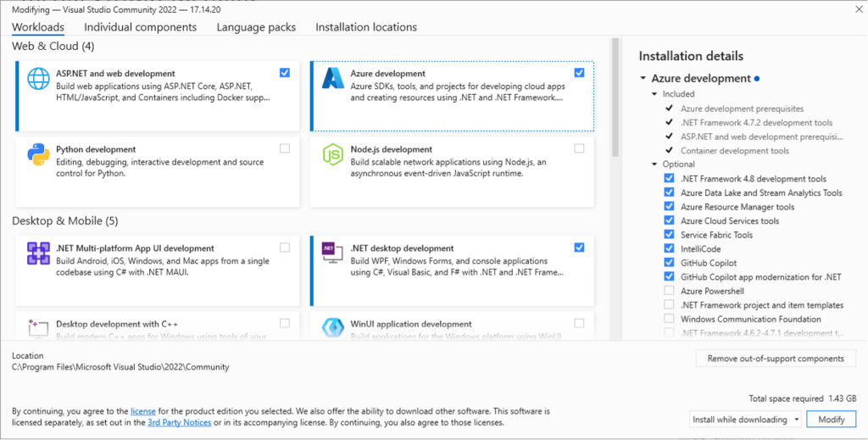Image resolution: width=868 pixels, height=440 pixels.
Task: Click the Desktop development with C++ icon
Action: point(39,325)
